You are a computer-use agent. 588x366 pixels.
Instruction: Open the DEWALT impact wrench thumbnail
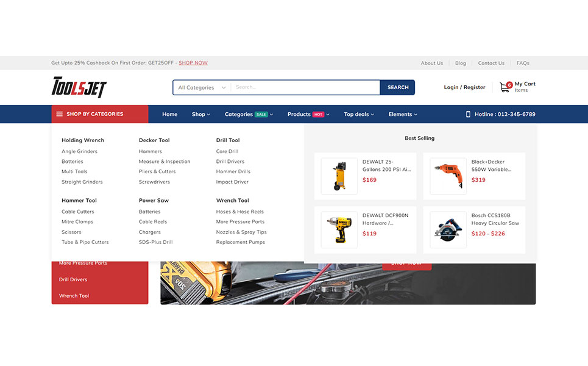point(339,229)
